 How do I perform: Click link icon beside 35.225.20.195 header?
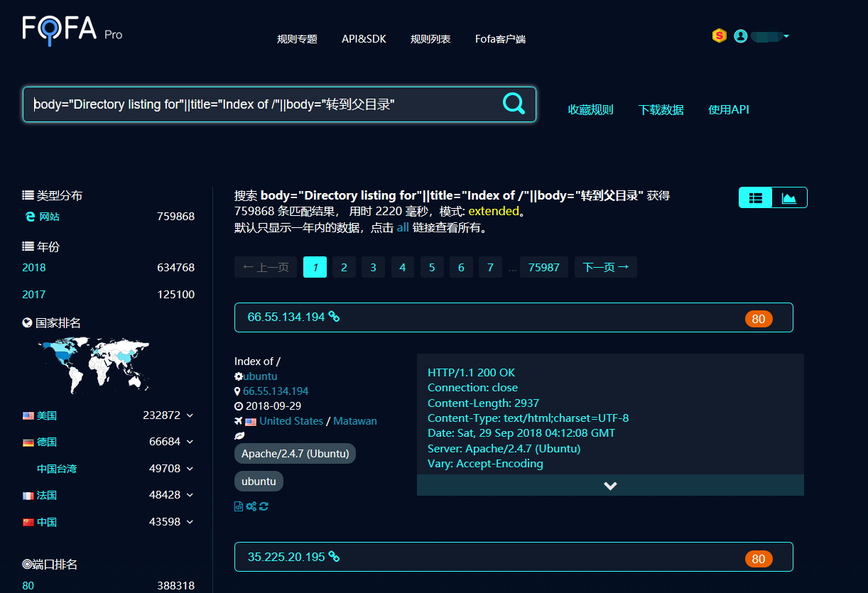(x=334, y=557)
